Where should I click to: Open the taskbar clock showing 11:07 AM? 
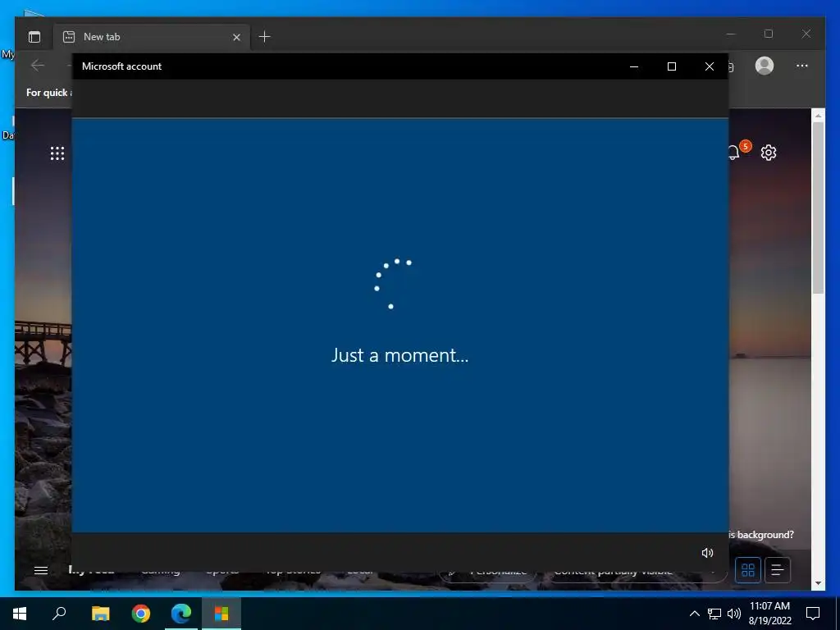pos(769,614)
